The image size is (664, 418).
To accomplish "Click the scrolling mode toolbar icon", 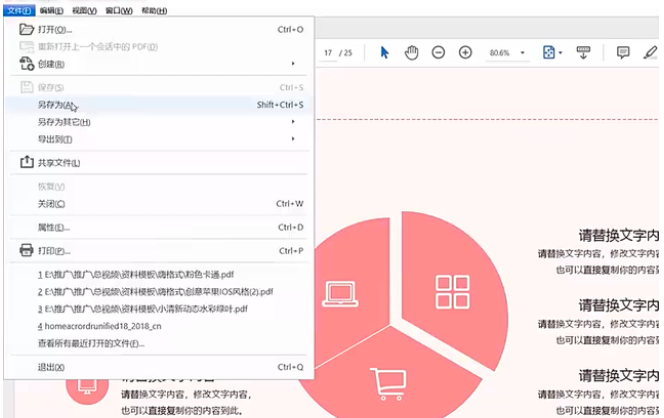I will coord(583,53).
